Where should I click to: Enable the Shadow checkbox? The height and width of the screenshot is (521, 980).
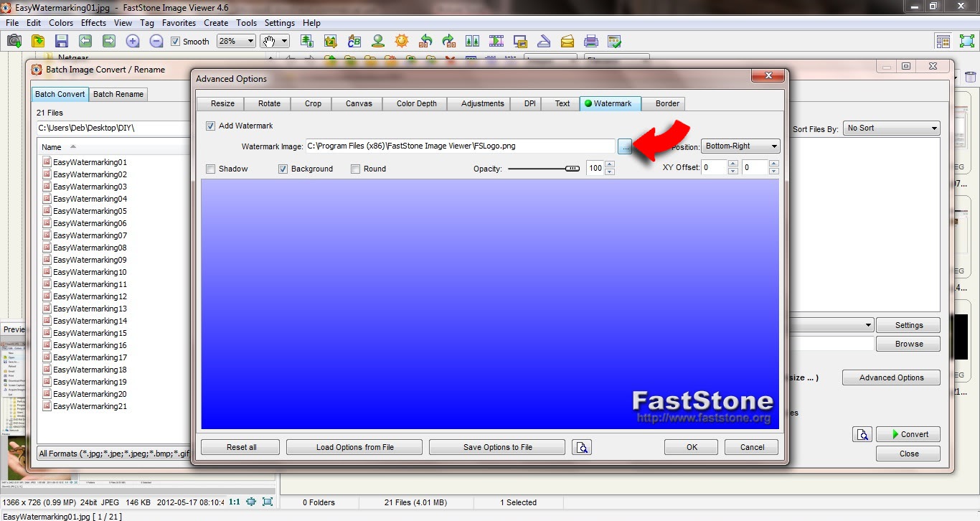tap(210, 169)
